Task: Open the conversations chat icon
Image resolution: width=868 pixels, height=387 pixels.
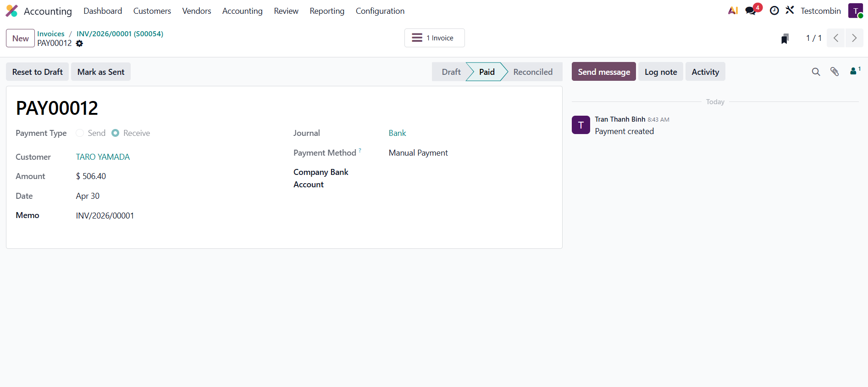Action: 751,11
